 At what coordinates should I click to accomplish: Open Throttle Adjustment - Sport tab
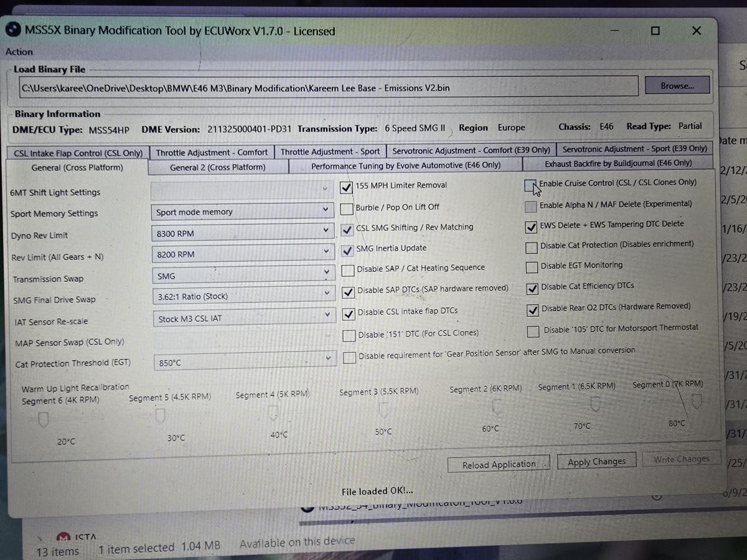pyautogui.click(x=330, y=151)
